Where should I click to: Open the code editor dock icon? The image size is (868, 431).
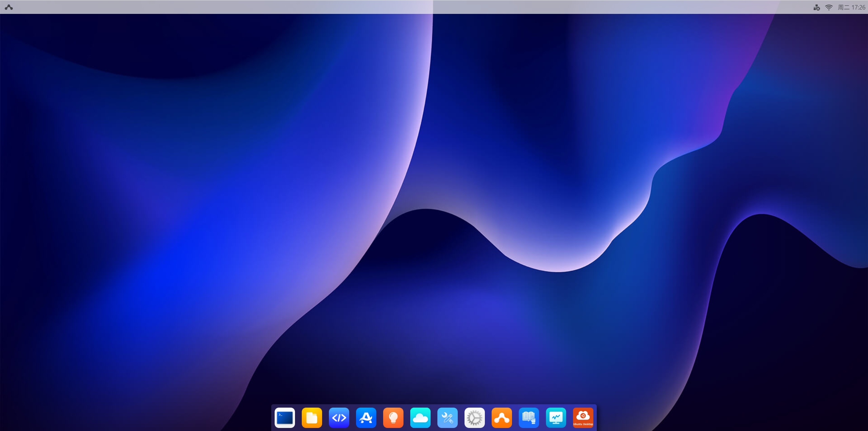pyautogui.click(x=339, y=417)
